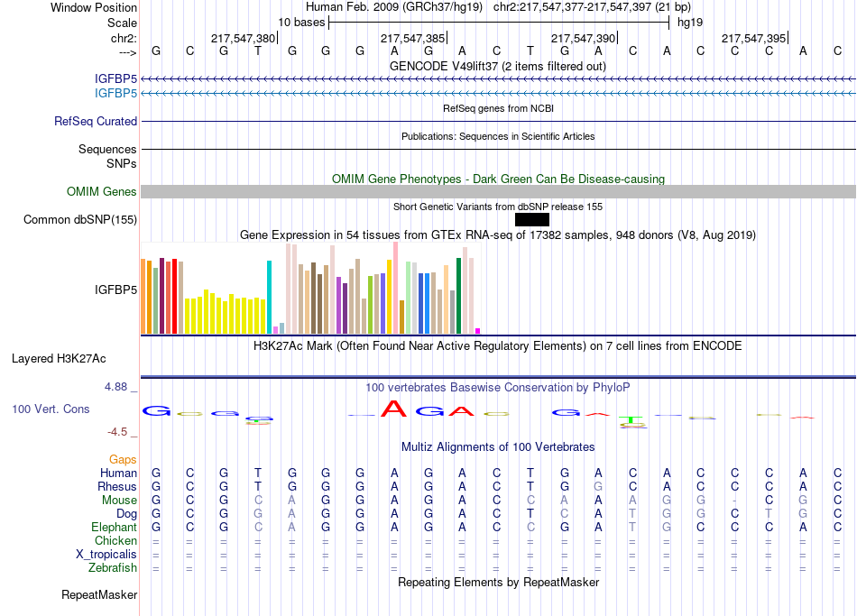Click the GENCODE V49lift37 track title

pos(497,66)
